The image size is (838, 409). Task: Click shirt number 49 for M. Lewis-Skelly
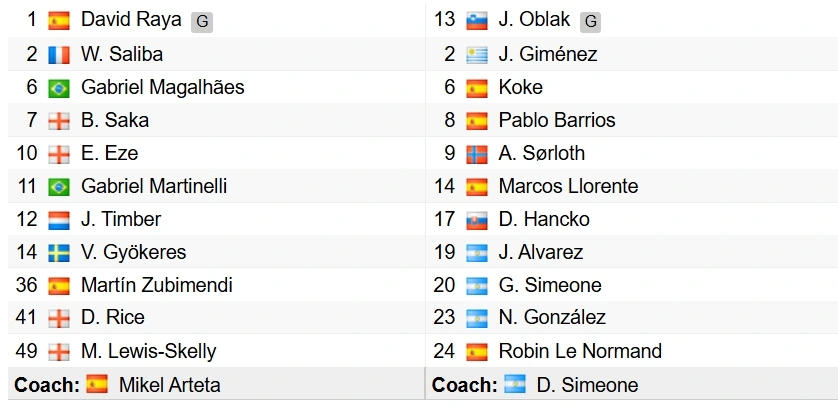pos(27,351)
